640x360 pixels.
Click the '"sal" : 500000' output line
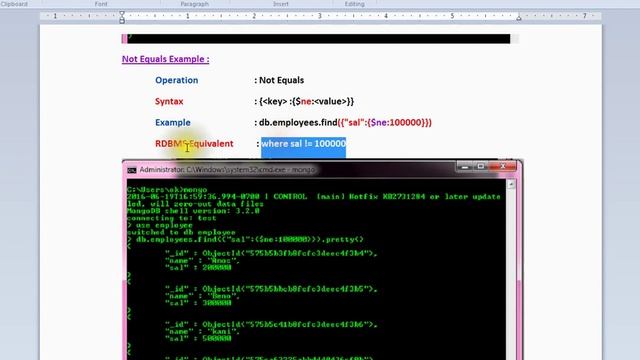coord(198,338)
